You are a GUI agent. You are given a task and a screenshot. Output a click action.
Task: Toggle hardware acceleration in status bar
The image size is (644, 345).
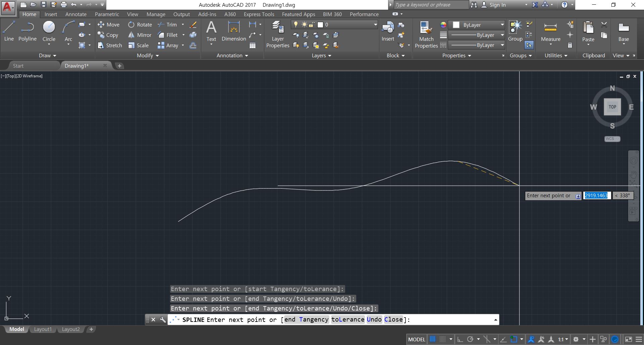point(615,339)
